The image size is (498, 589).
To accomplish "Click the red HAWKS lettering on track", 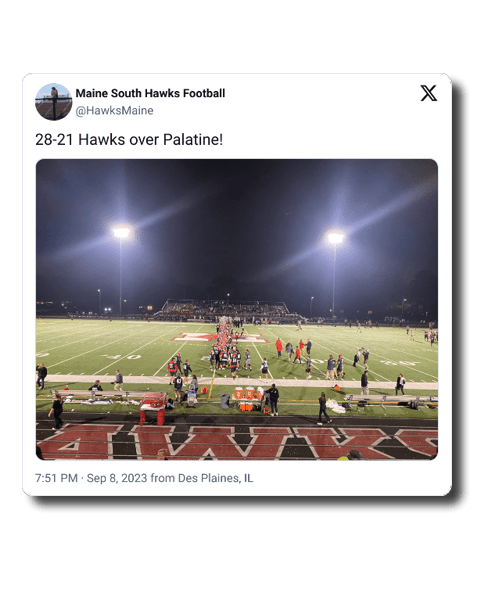I will tap(237, 443).
